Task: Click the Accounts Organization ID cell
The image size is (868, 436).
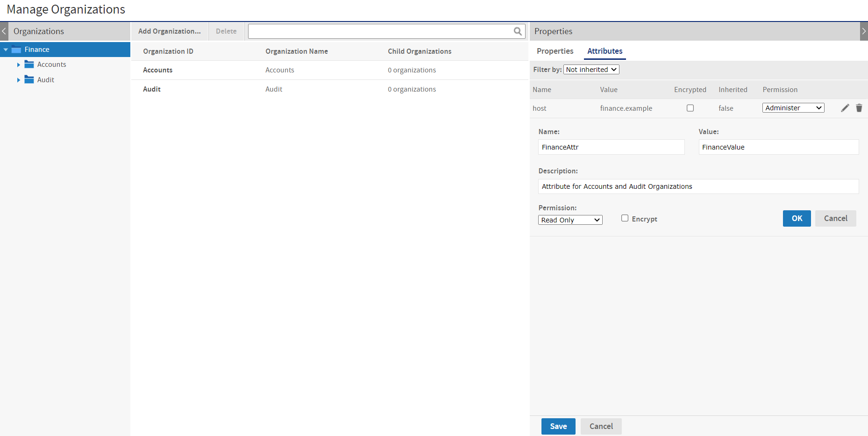Action: pyautogui.click(x=158, y=70)
